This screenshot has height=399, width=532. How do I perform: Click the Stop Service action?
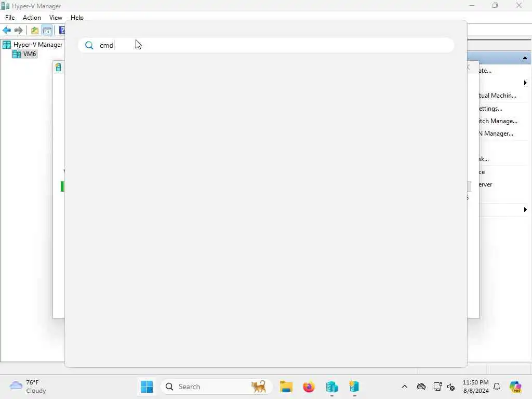[482, 172]
